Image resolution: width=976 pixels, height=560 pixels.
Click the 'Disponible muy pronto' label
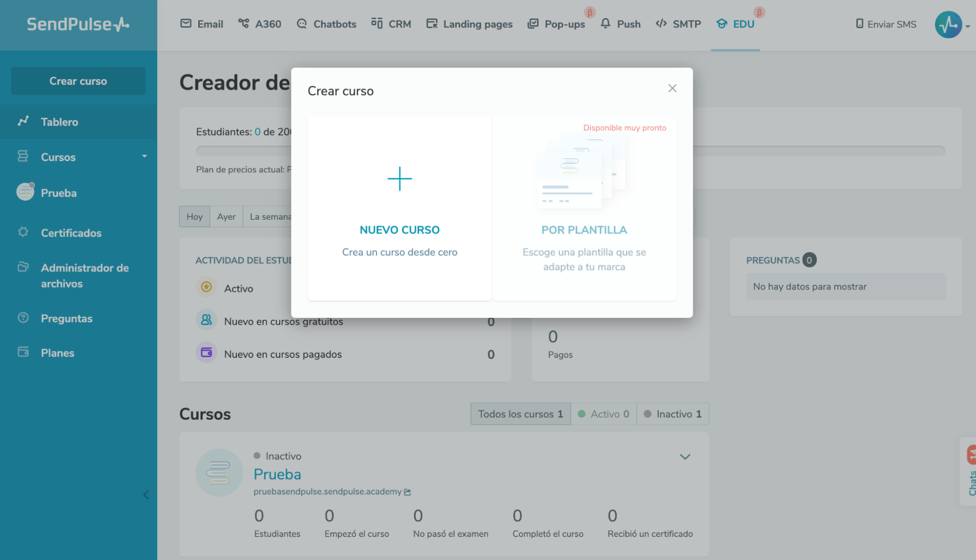[624, 128]
